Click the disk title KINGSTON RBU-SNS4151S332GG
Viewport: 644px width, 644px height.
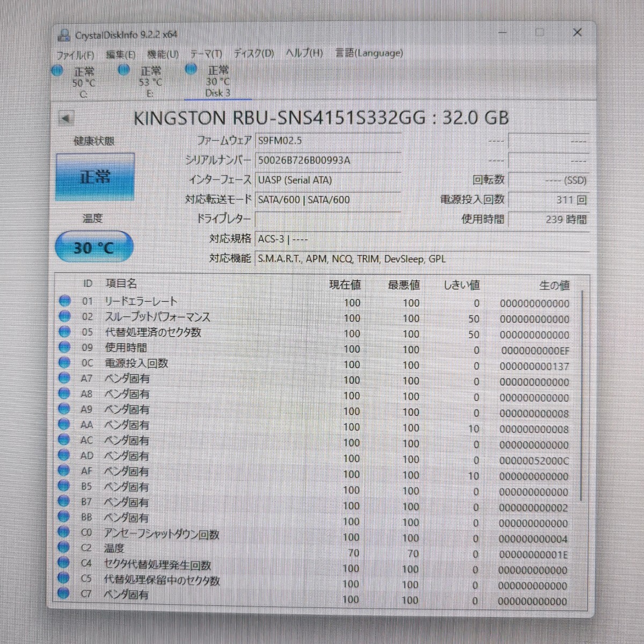coord(279,118)
